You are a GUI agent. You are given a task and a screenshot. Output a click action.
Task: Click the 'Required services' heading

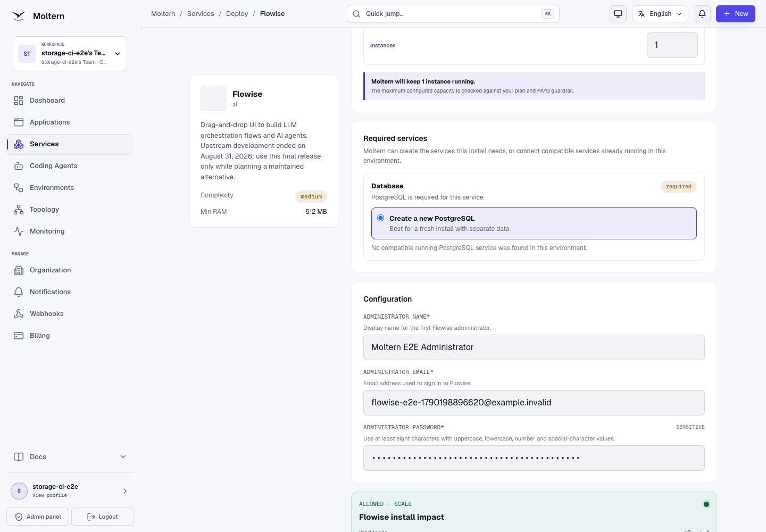[395, 138]
